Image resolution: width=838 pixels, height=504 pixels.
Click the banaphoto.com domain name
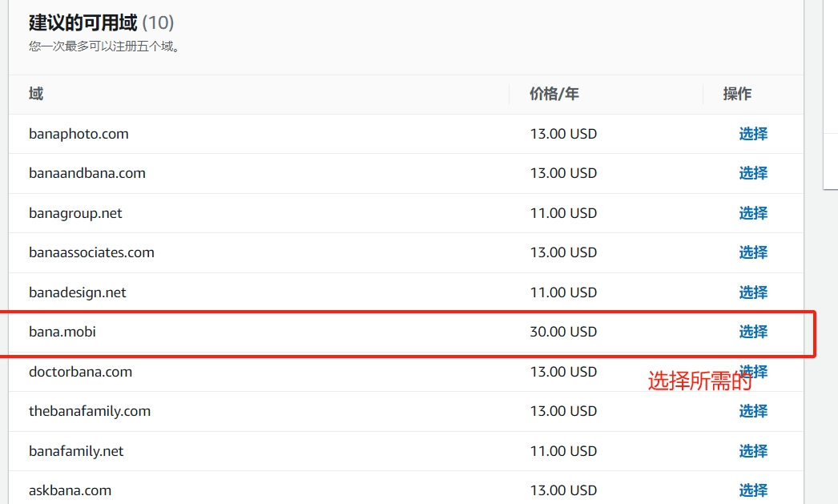click(x=79, y=134)
